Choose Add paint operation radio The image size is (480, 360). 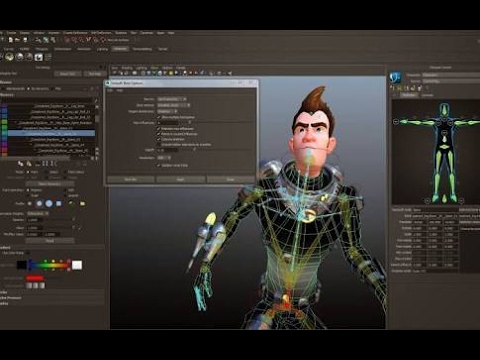click(65, 190)
